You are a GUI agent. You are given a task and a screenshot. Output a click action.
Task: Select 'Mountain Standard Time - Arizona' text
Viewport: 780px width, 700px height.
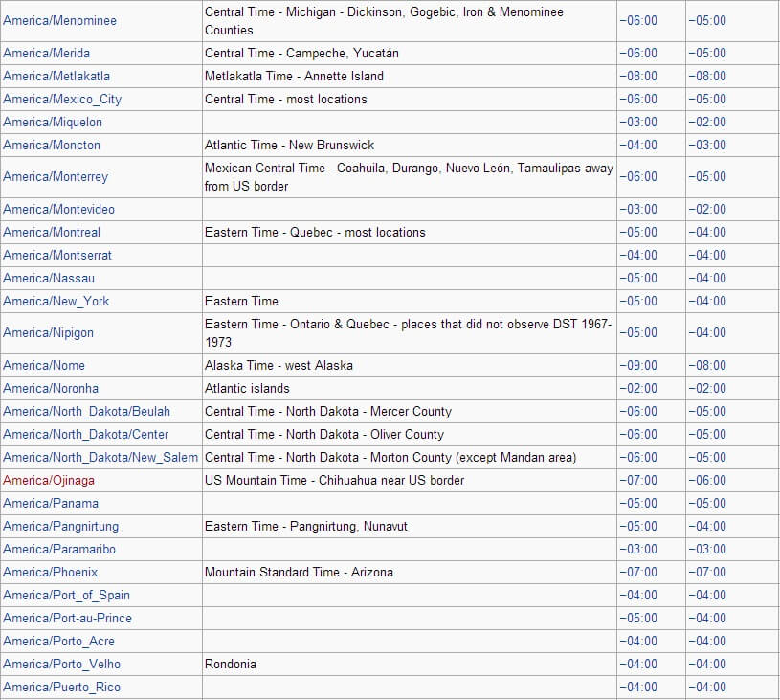(x=299, y=572)
